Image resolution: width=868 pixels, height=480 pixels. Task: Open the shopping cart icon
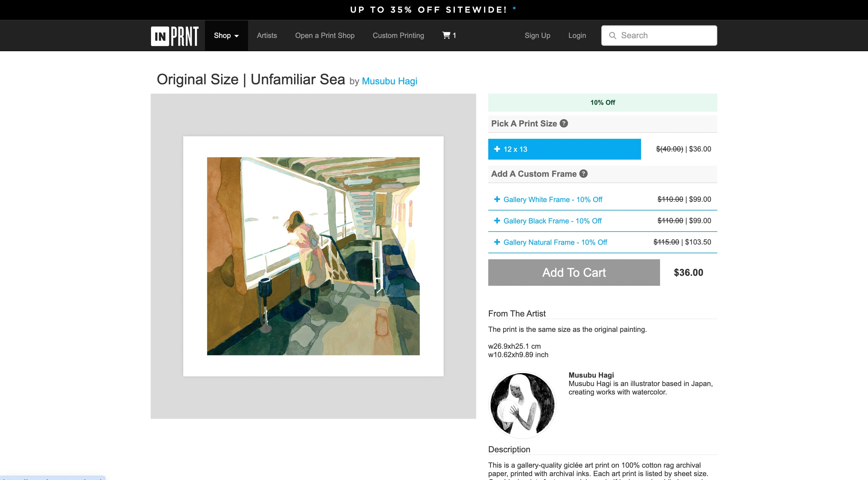point(446,35)
